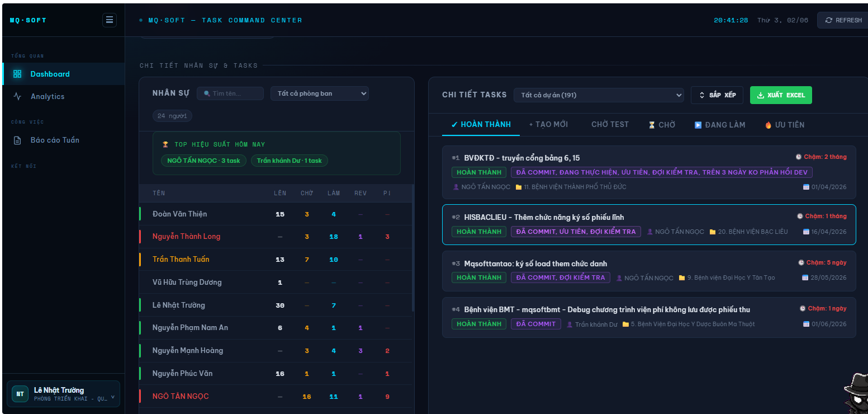The height and width of the screenshot is (414, 868).
Task: Open Analytics in sidebar
Action: [64, 96]
